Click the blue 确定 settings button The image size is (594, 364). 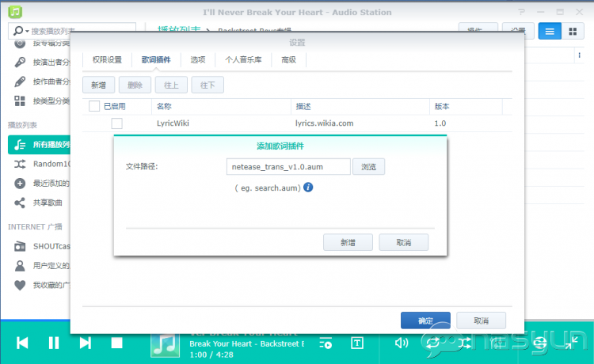425,320
